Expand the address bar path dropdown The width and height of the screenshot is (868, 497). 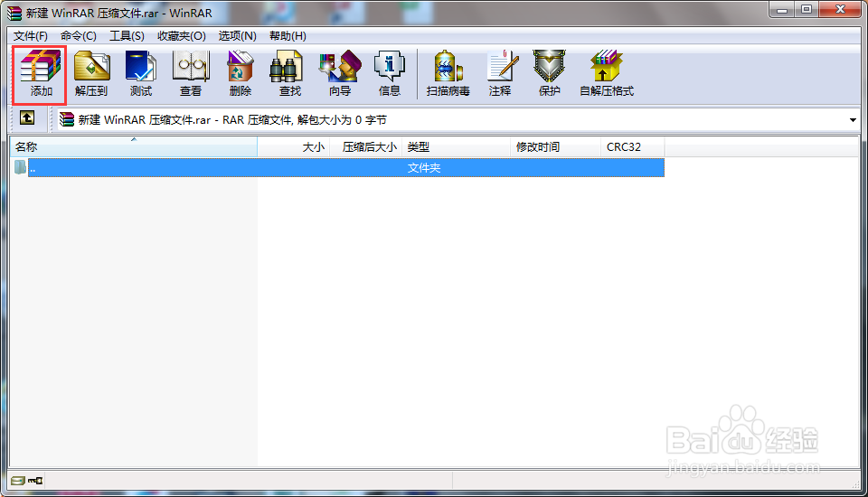tap(853, 120)
